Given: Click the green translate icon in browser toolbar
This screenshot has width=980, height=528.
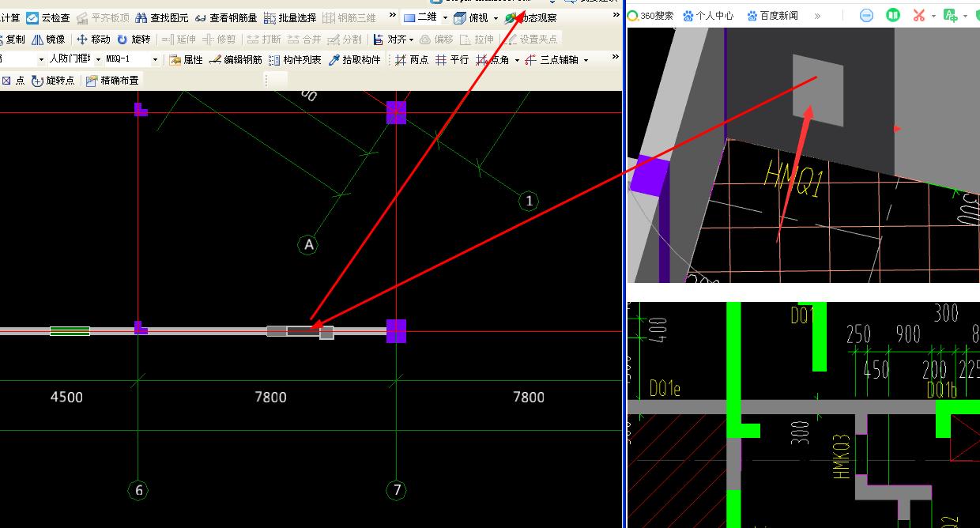Looking at the screenshot, I should pos(950,15).
